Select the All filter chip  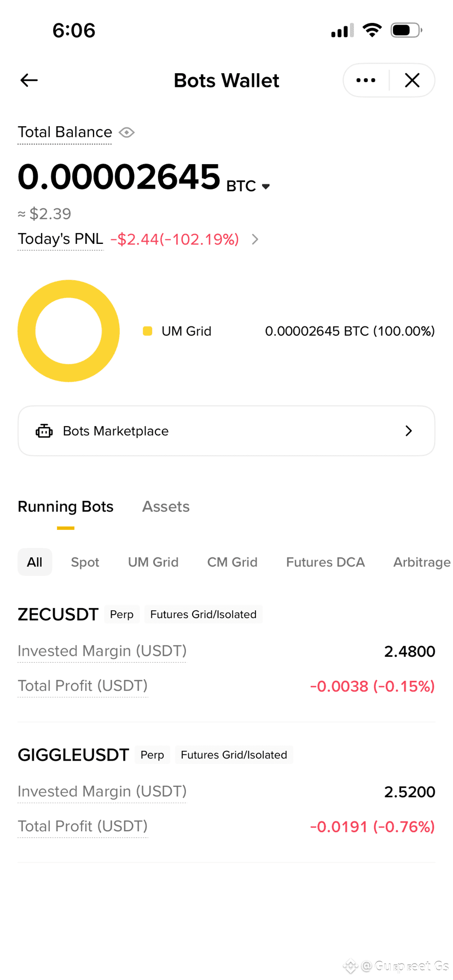point(34,562)
